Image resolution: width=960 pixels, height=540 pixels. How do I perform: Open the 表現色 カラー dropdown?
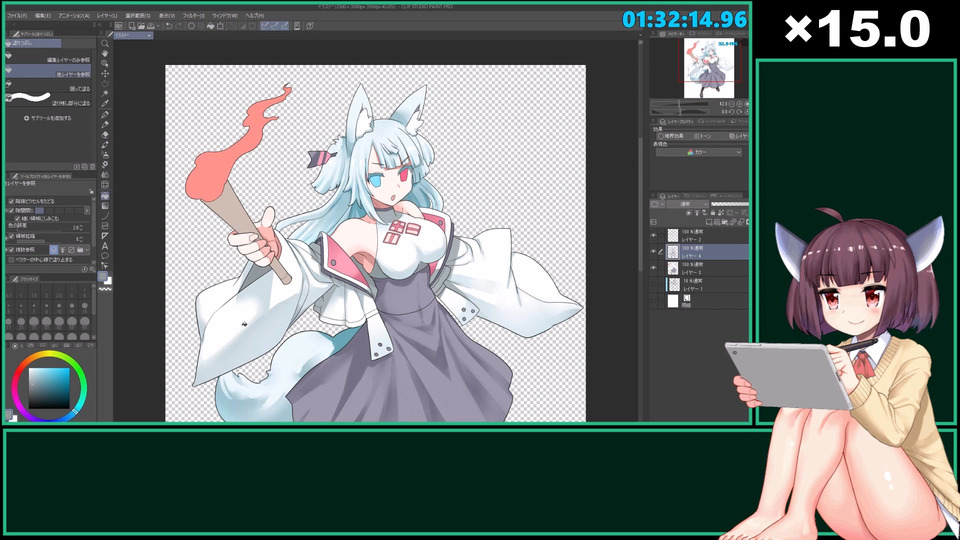tap(699, 152)
